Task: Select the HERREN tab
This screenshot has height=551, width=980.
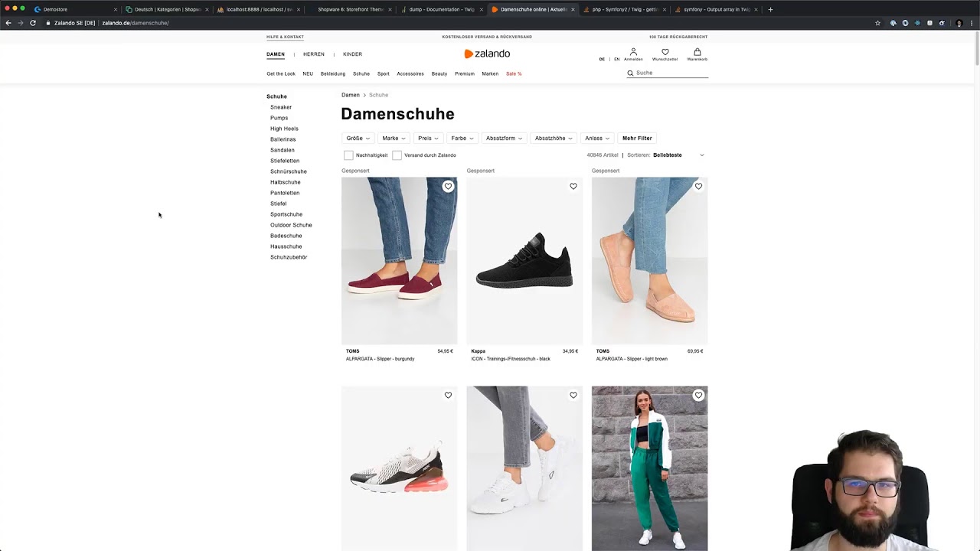Action: click(314, 54)
